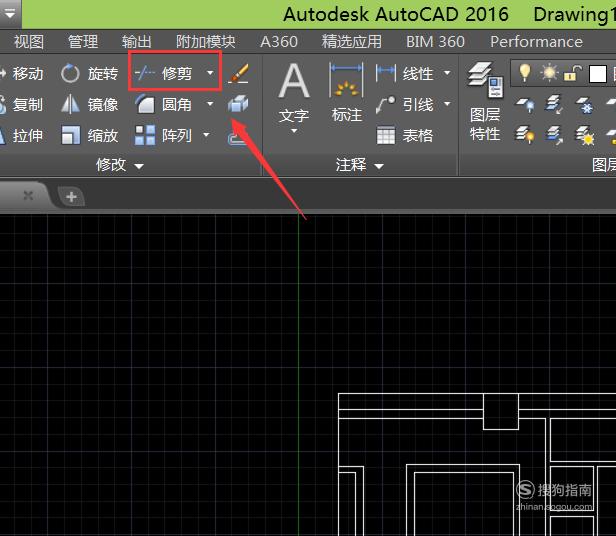This screenshot has width=616, height=536.
Task: Click the layer Off icon with the blue bulb
Action: coord(525,105)
